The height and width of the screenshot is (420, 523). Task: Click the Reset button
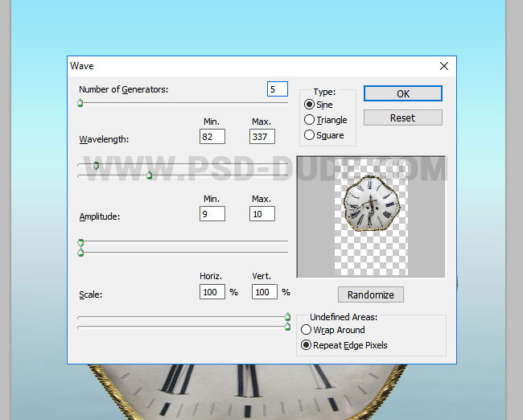pos(403,117)
